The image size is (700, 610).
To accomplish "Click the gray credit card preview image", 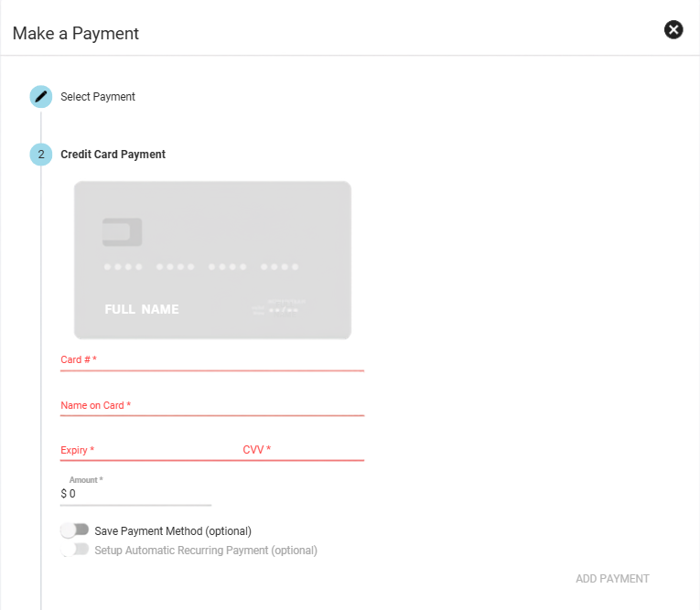I will coord(212,260).
